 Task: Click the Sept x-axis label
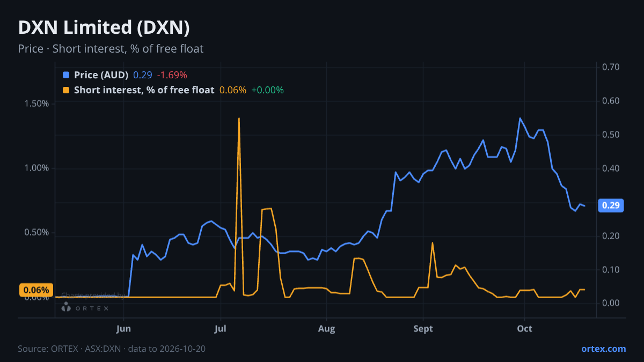click(423, 329)
